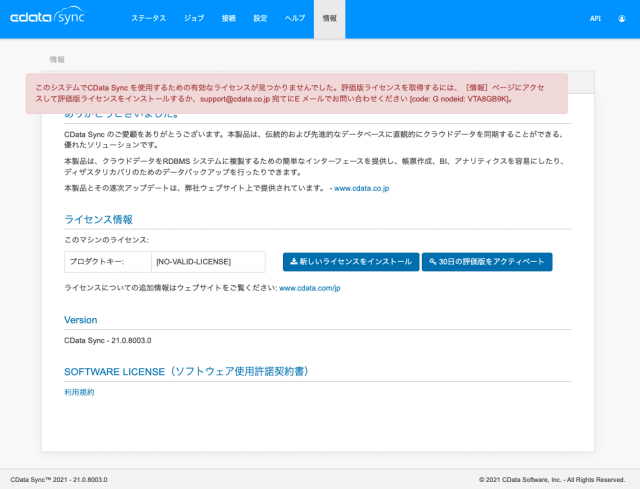Open the 設定 tab
This screenshot has height=489, width=640.
(260, 18)
